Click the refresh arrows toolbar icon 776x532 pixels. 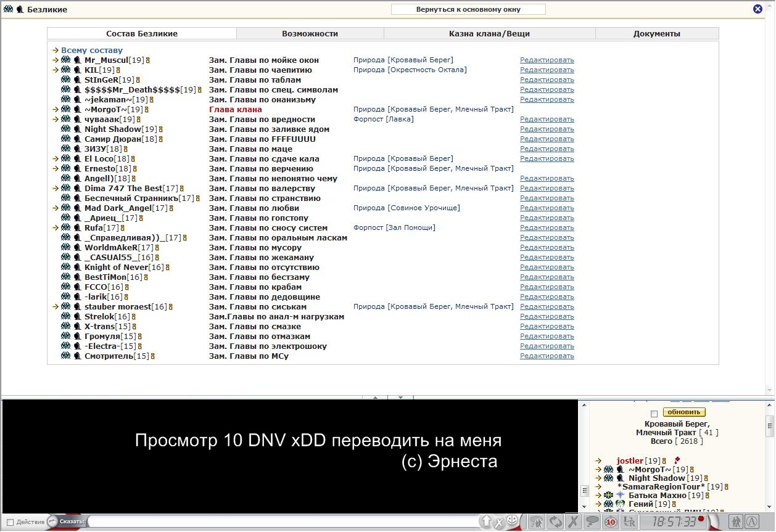555,522
